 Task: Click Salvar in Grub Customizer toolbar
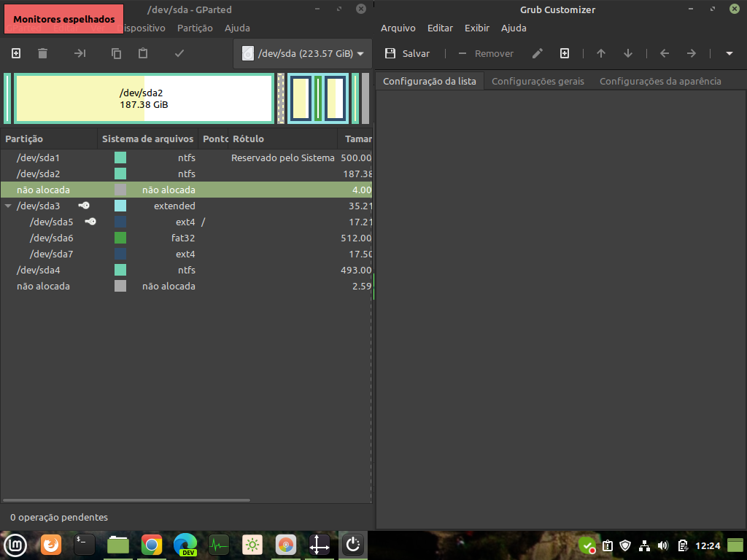point(407,53)
